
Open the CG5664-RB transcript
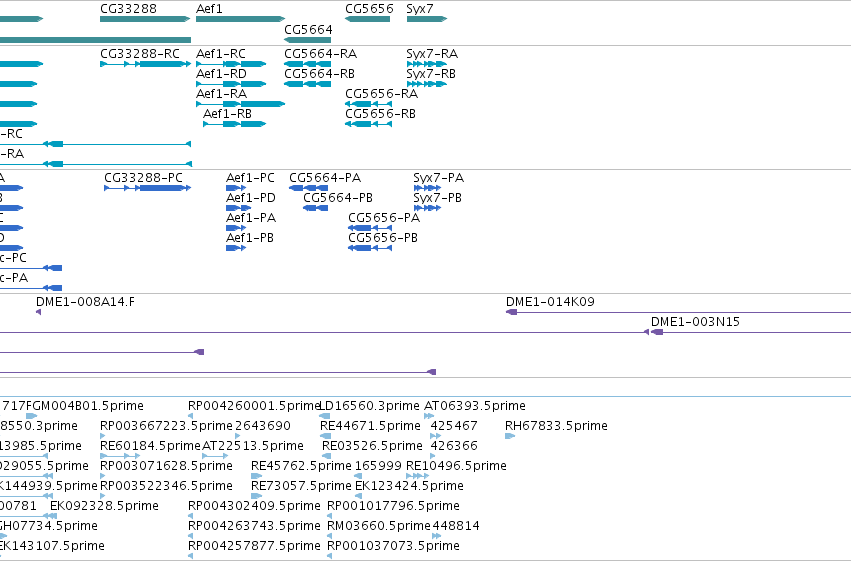[308, 84]
